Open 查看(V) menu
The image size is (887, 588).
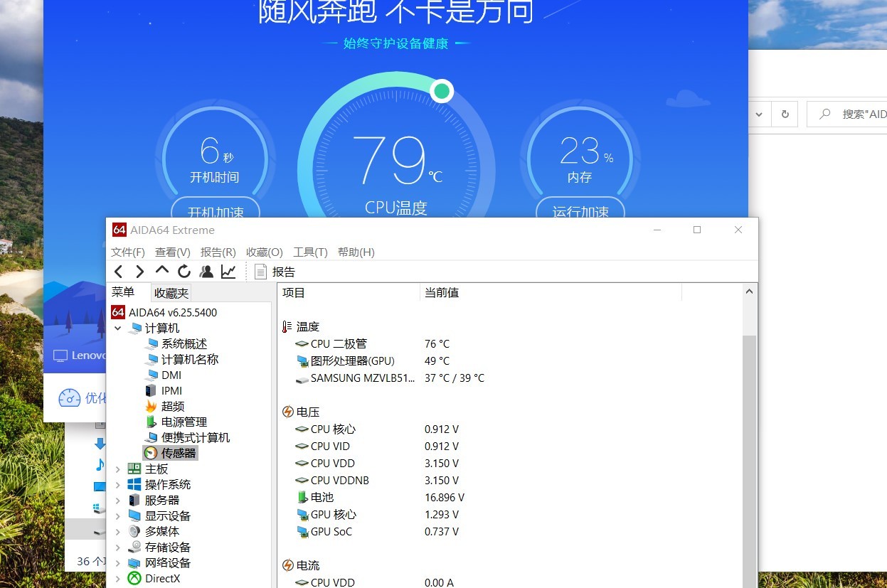click(173, 252)
